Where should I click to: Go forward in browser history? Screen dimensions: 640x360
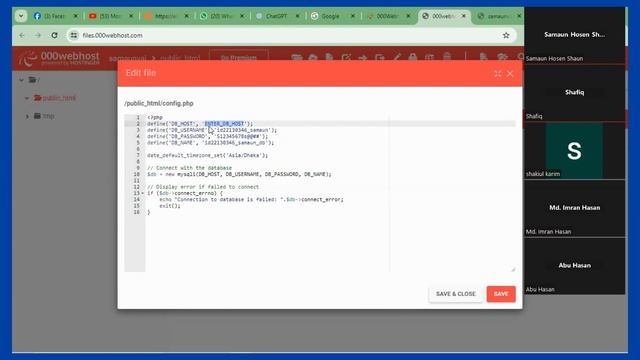38,36
